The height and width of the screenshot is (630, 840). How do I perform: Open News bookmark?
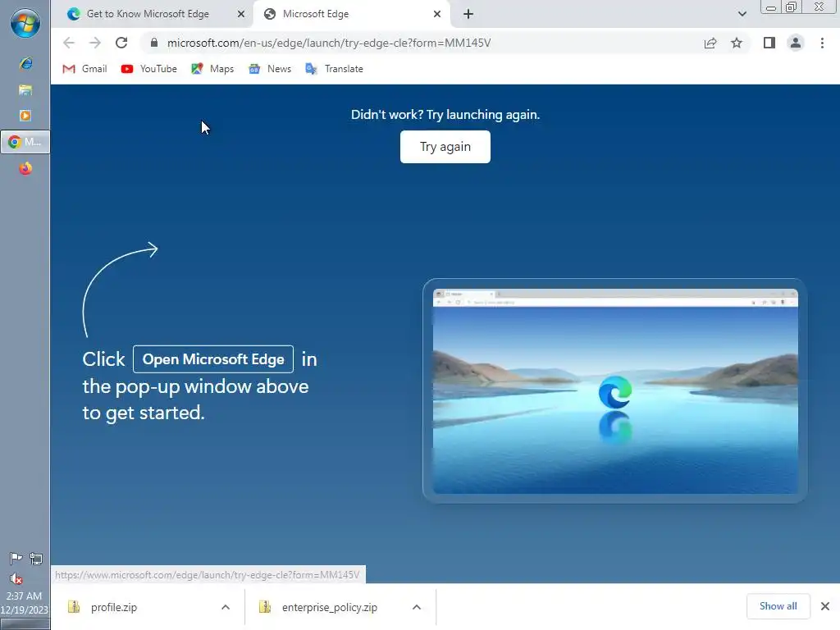coord(270,69)
